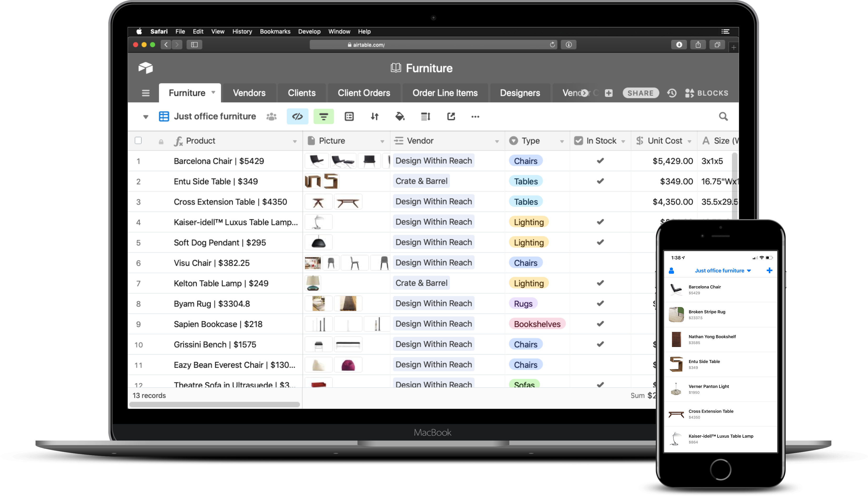The image size is (868, 496).
Task: Click the paint bucket row color icon
Action: coord(400,116)
